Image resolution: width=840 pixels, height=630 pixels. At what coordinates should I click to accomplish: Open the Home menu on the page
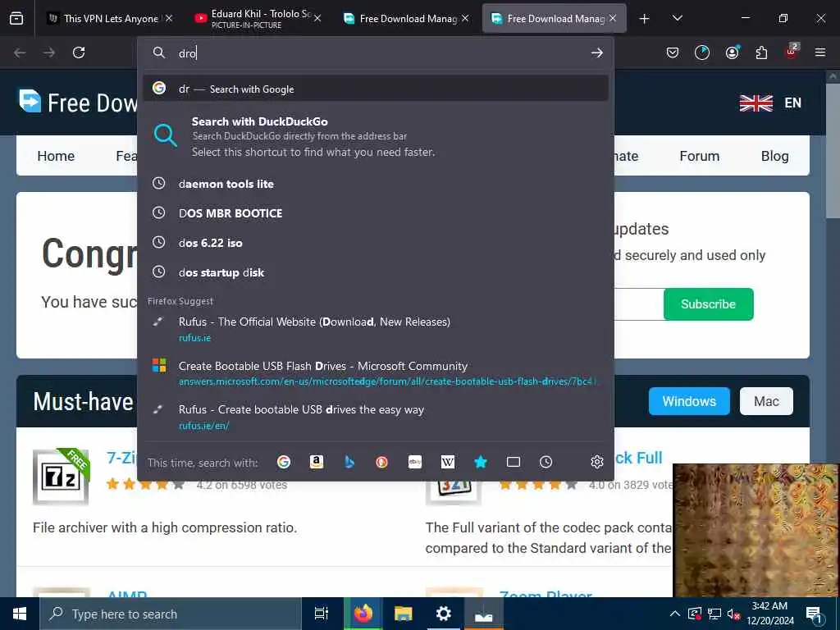(56, 156)
